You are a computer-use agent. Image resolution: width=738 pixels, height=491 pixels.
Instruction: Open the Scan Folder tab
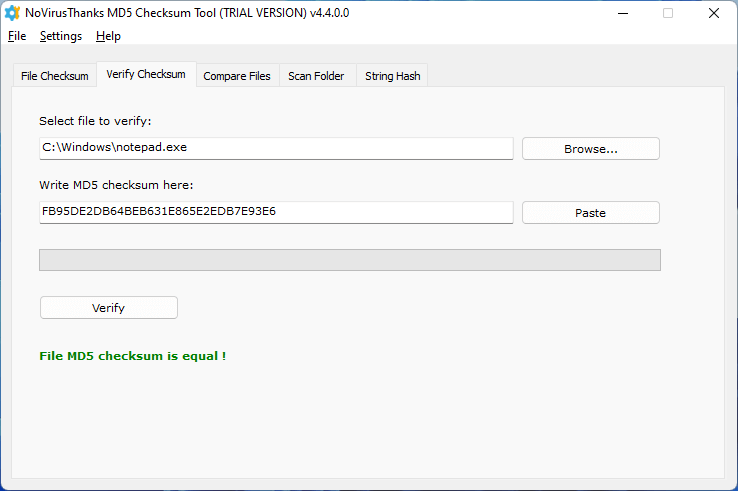[x=316, y=76]
